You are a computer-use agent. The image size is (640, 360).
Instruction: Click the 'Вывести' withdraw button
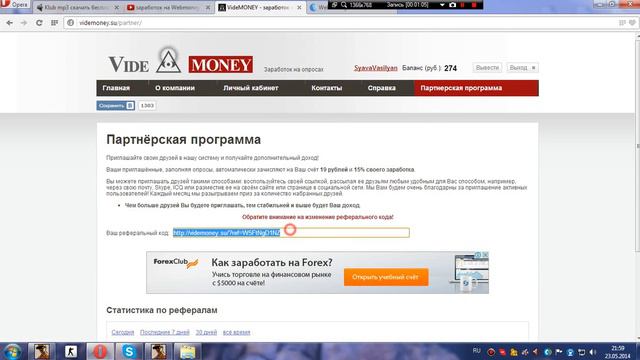[x=487, y=68]
